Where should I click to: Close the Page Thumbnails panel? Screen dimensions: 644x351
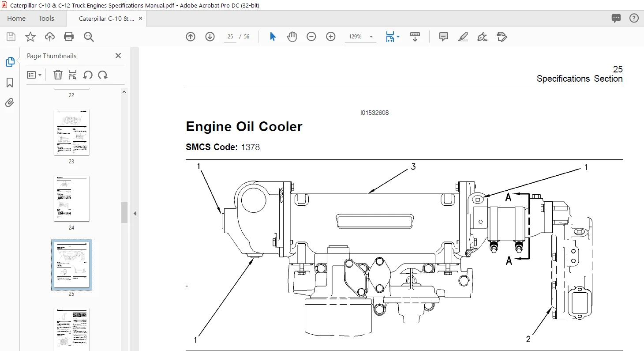(x=118, y=56)
